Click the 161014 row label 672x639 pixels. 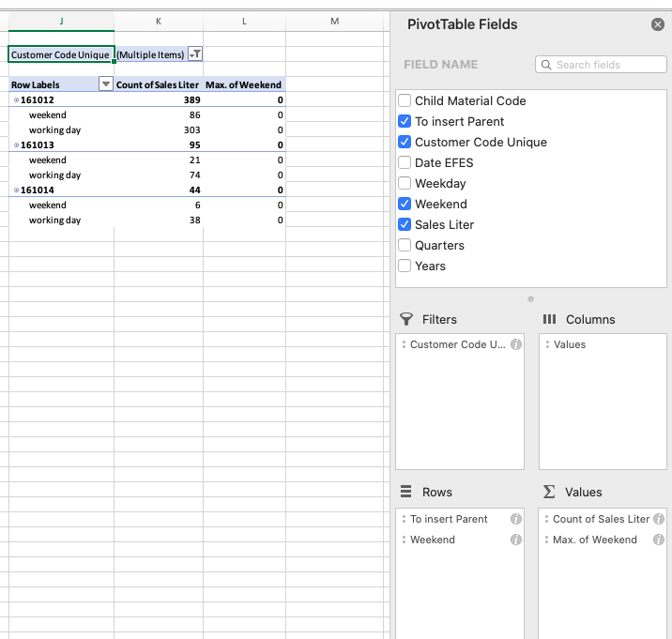(x=38, y=190)
